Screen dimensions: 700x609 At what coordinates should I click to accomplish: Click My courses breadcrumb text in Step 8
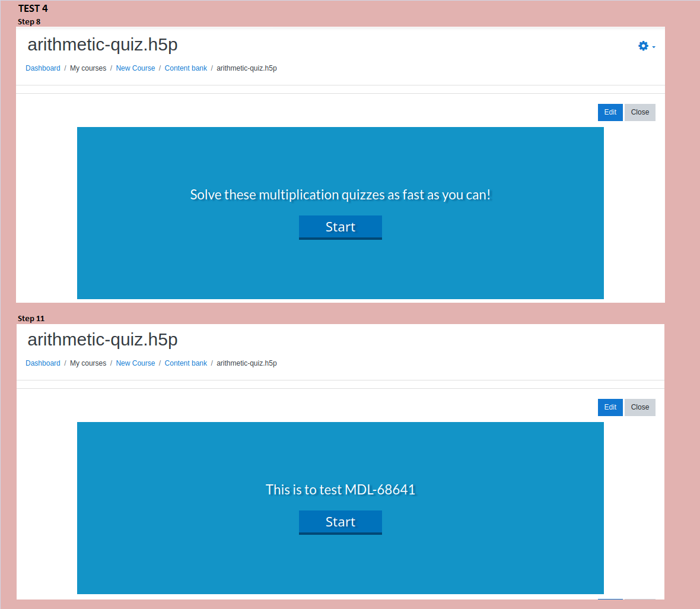[x=88, y=68]
